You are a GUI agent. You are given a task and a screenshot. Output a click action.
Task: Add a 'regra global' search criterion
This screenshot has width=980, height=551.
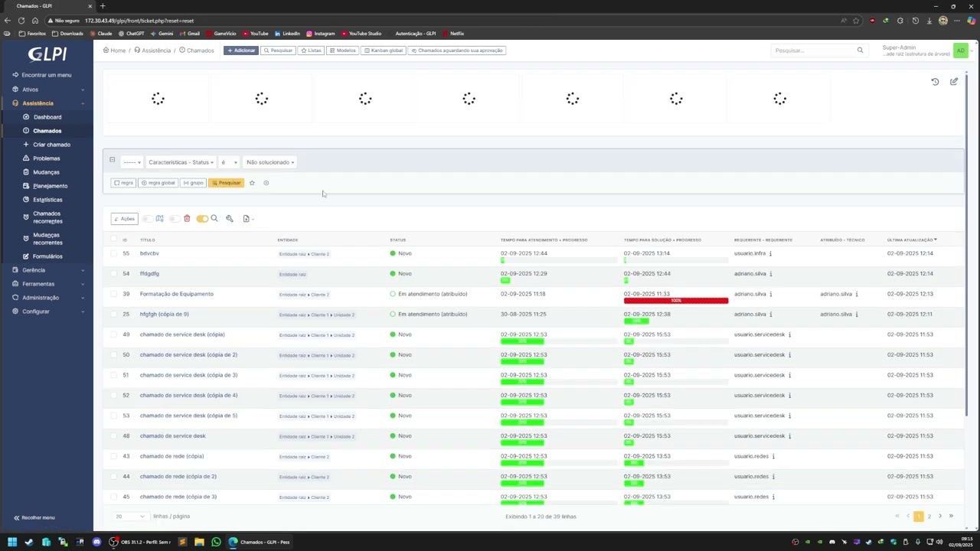coord(158,183)
